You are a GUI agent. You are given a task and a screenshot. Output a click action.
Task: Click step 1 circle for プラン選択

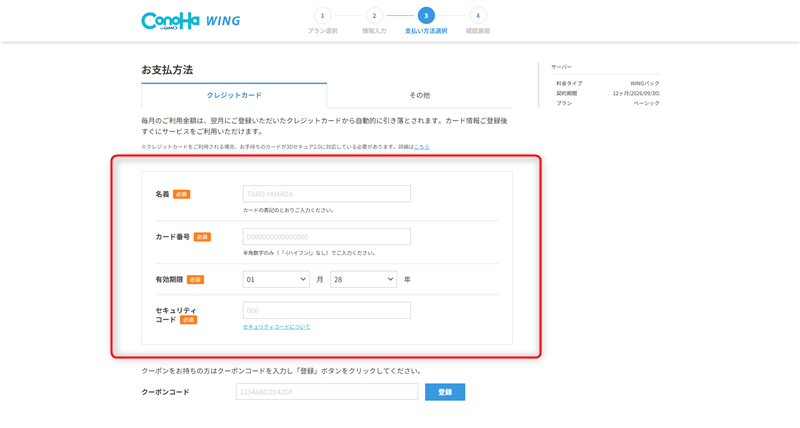pos(322,16)
